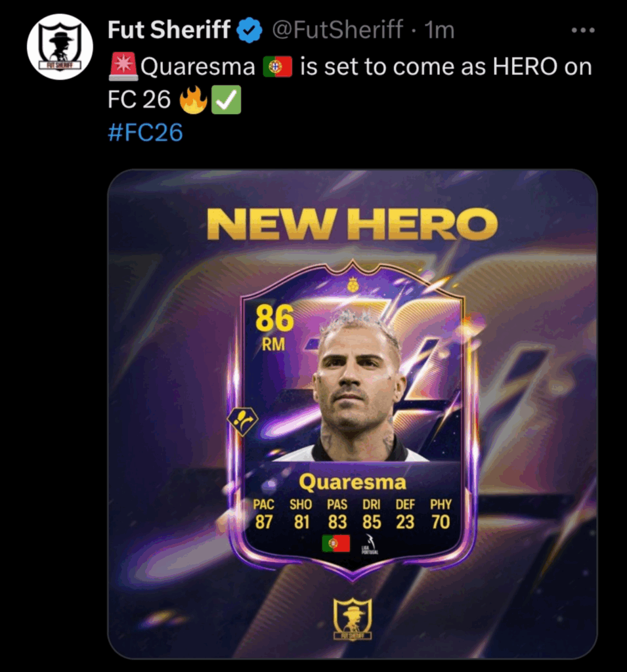
Task: Open the three-dot more options menu
Action: (583, 30)
